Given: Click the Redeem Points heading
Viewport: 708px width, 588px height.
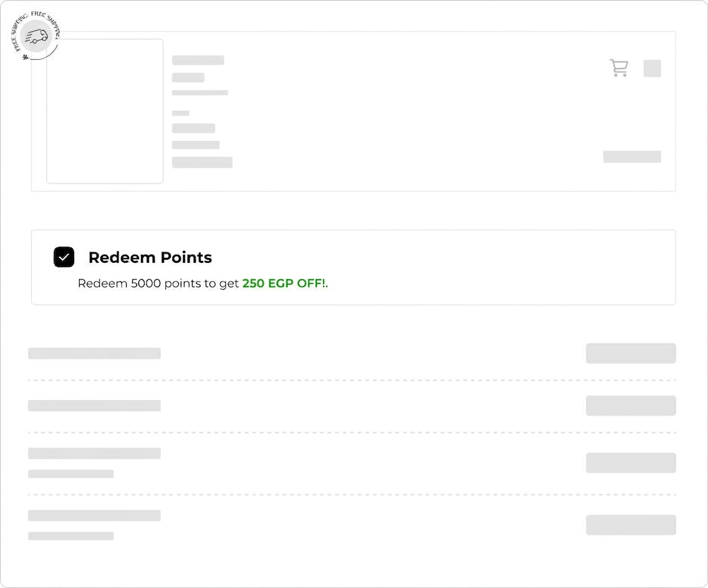Looking at the screenshot, I should point(150,257).
